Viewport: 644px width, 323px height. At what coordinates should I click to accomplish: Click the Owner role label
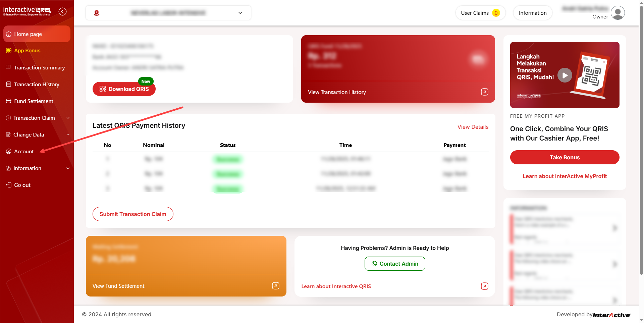coord(600,17)
